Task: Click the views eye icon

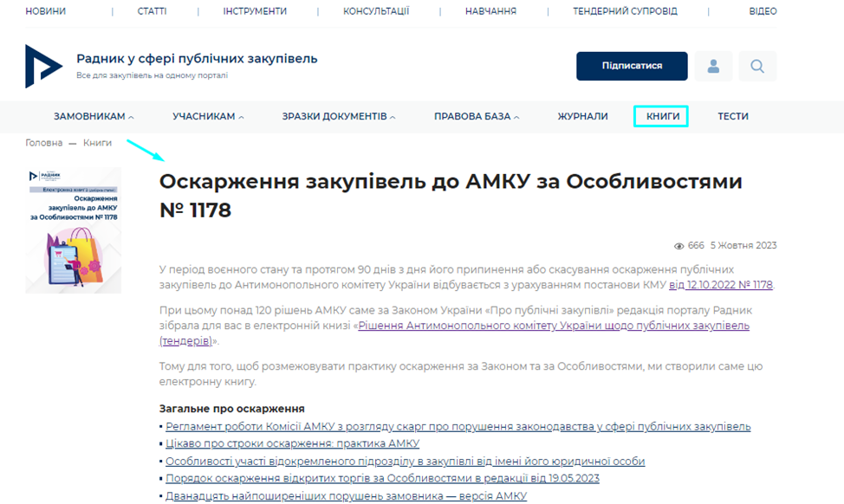Action: point(679,246)
